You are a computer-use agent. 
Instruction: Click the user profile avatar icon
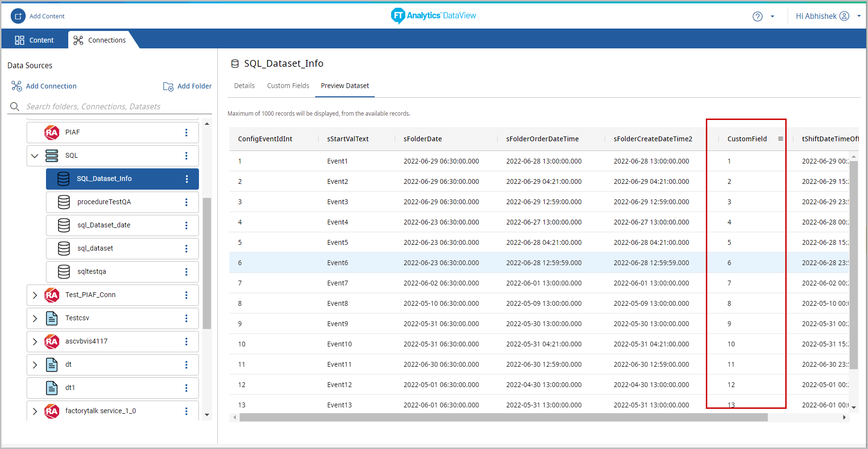844,16
